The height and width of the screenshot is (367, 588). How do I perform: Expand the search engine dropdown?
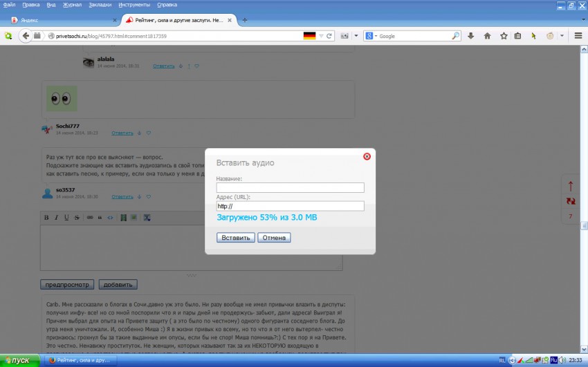pos(375,36)
